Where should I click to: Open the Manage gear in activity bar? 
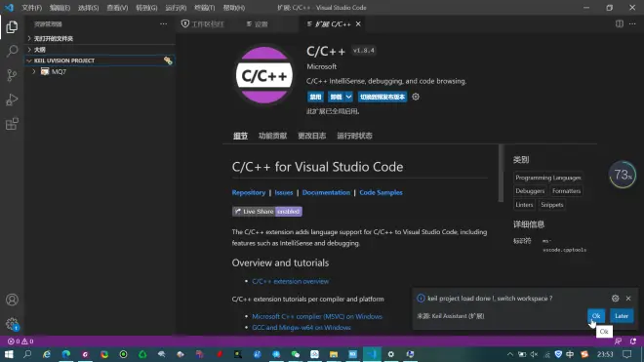12,324
